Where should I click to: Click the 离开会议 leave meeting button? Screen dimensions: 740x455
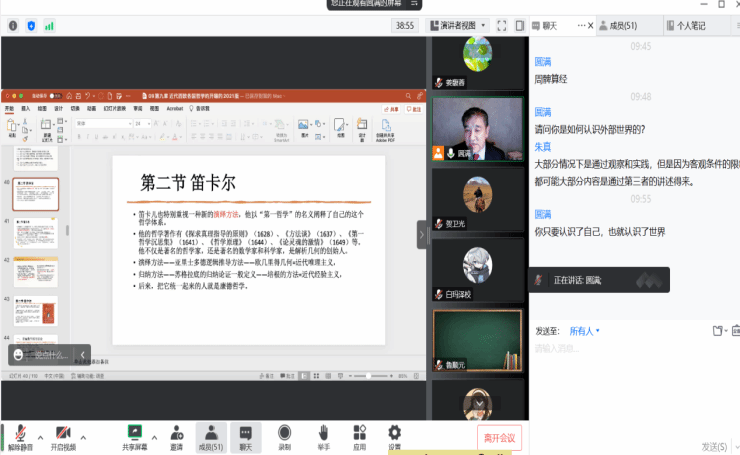[x=499, y=437]
